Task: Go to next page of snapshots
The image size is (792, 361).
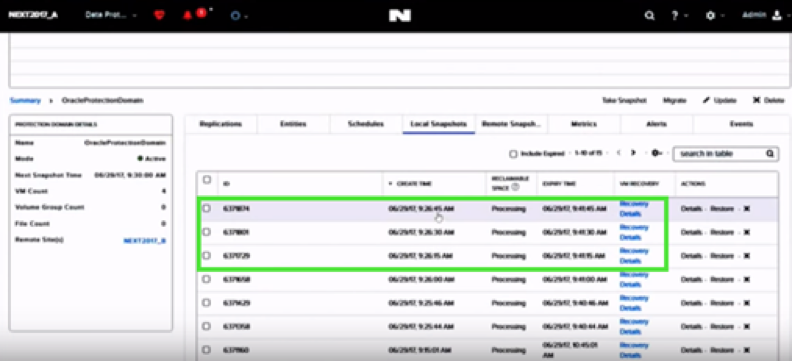Action: 633,153
